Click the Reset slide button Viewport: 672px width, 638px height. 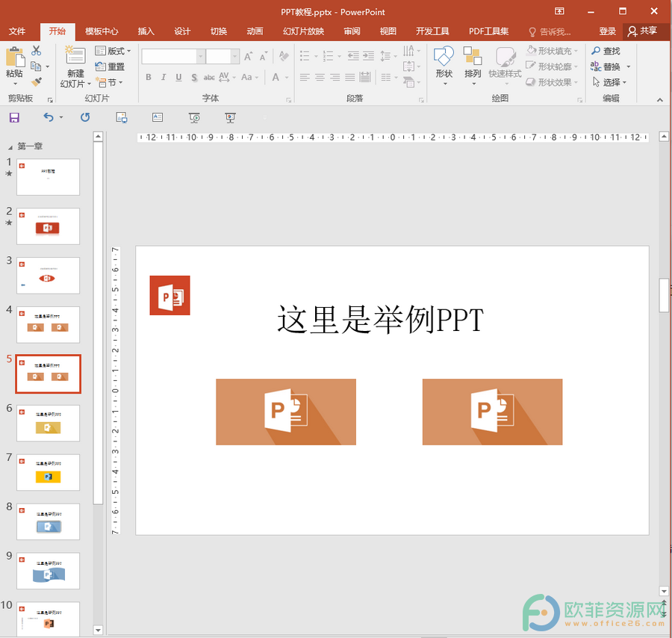(110, 66)
